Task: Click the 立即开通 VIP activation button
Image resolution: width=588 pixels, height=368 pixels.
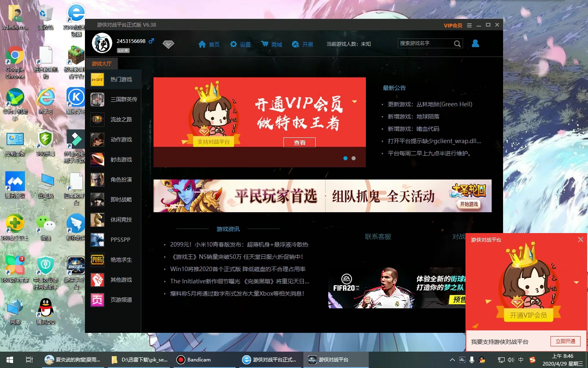Action: coord(565,341)
